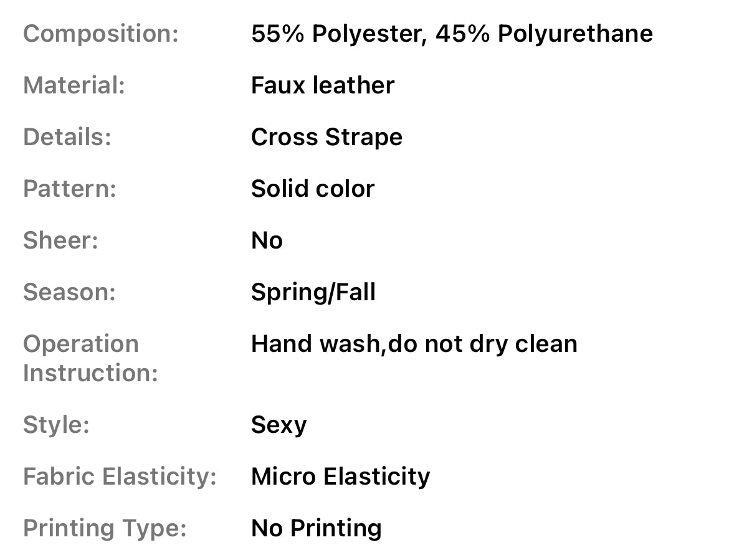The image size is (729, 560).
Task: Click the Material label
Action: pyautogui.click(x=74, y=85)
